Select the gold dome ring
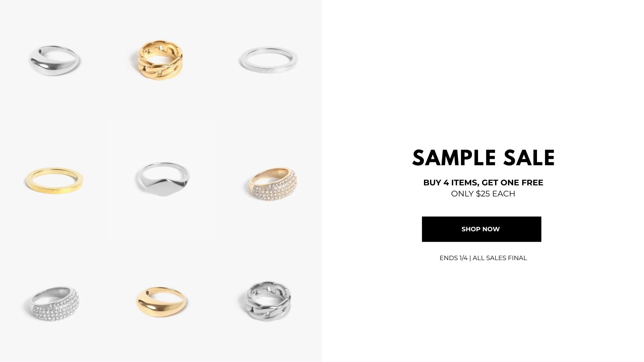Screen dimensions: 644x362 tap(161, 302)
